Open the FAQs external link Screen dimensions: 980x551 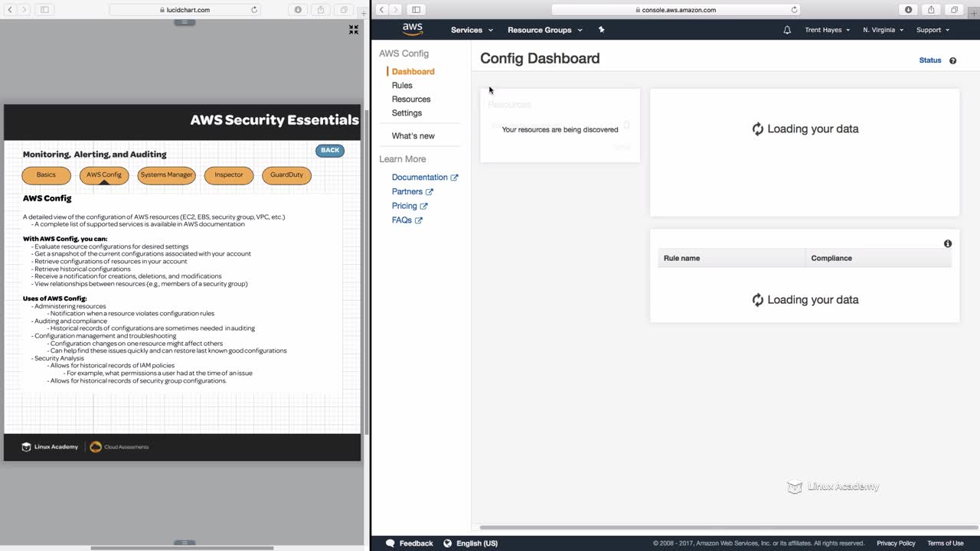[407, 220]
